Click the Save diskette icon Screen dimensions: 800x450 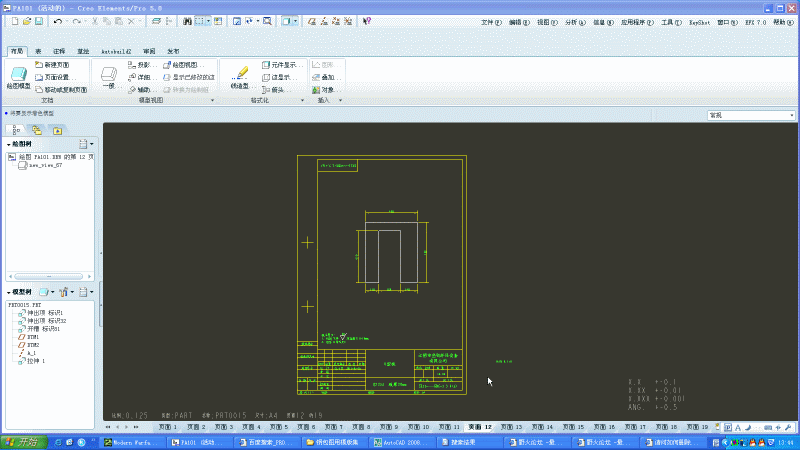click(39, 21)
